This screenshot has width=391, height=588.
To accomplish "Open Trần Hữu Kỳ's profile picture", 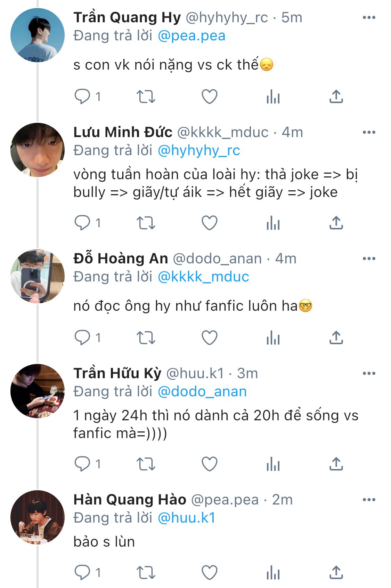I will pyautogui.click(x=38, y=391).
